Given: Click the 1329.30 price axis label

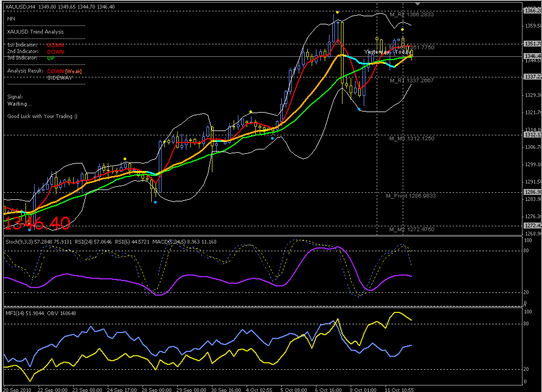Looking at the screenshot, I should (533, 95).
